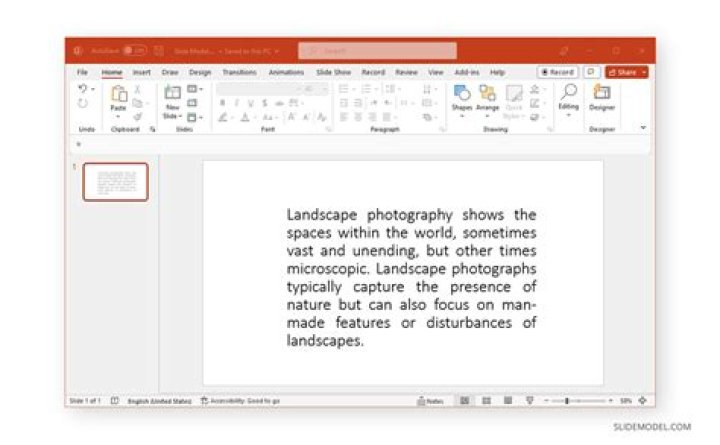
Task: Click the Editing magnifier icon
Action: 568,92
